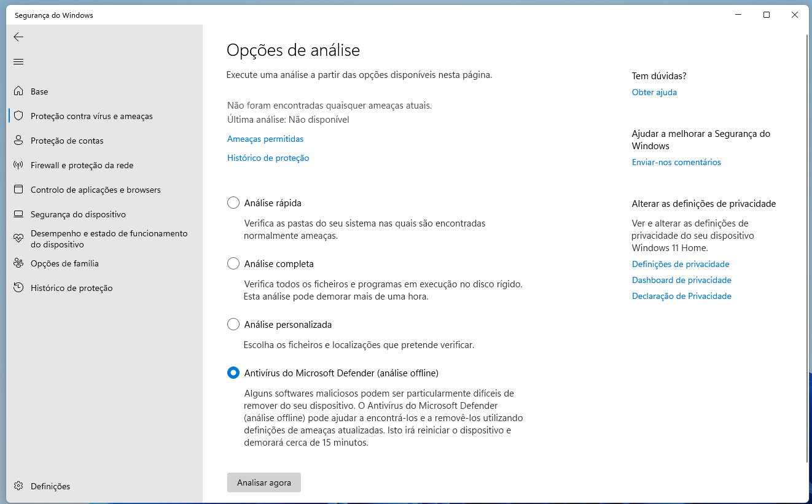This screenshot has width=812, height=504.
Task: Open Definições at the sidebar bottom
Action: 105,486
